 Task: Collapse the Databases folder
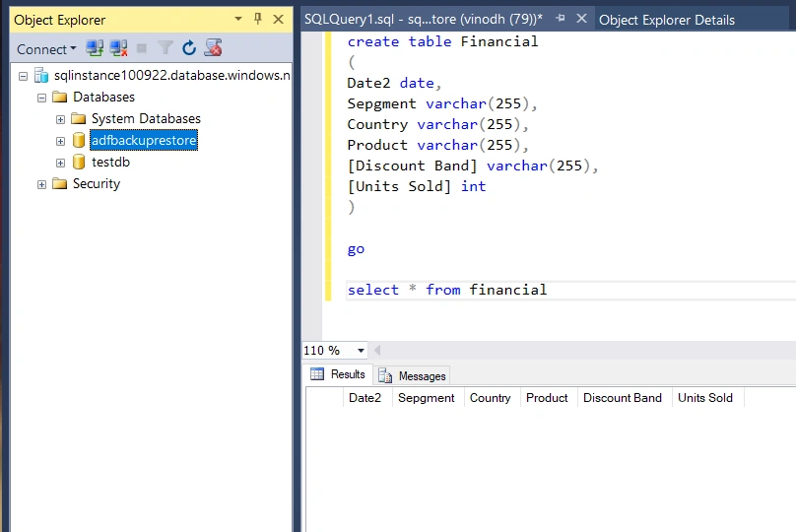(x=41, y=98)
